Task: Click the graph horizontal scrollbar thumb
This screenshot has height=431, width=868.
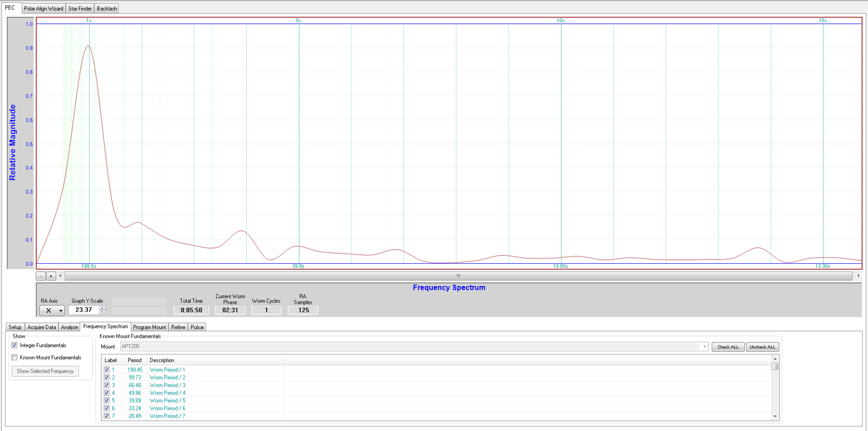Action: coord(458,276)
